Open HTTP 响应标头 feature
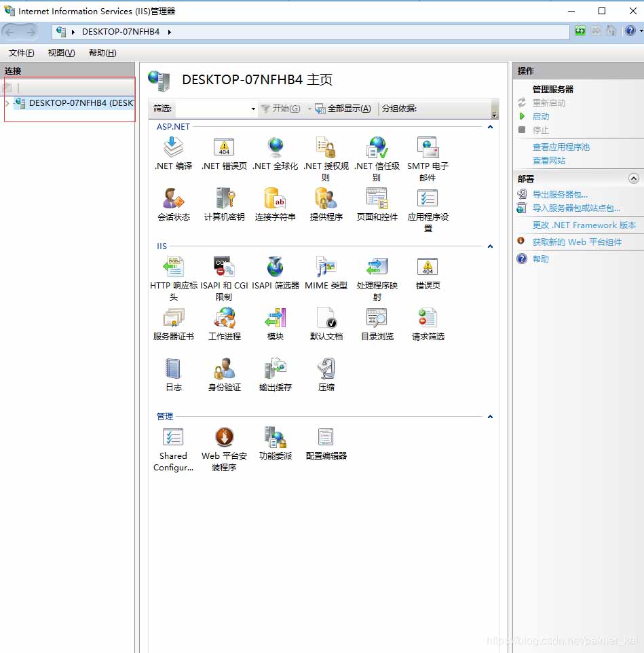Viewport: 644px width, 653px height. pos(173,278)
